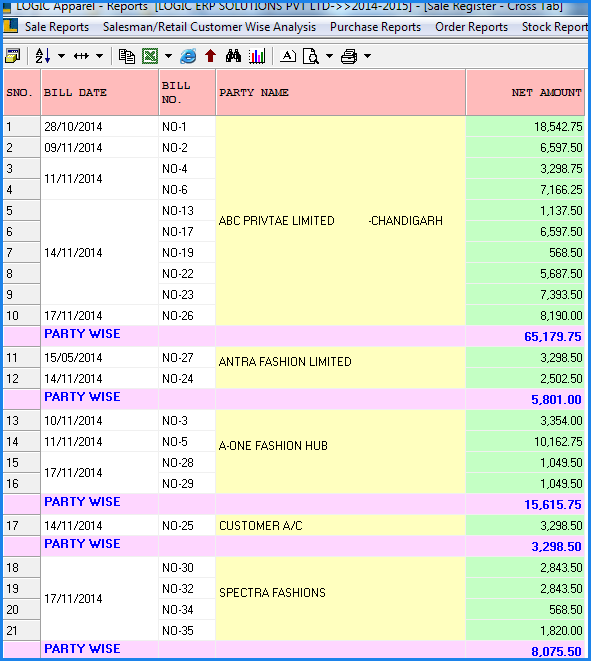Click net amount 1,820.00

[525, 630]
